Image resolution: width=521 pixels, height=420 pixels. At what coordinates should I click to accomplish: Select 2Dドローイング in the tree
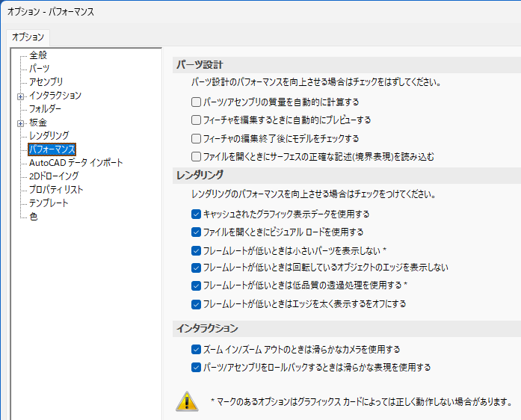tap(55, 176)
